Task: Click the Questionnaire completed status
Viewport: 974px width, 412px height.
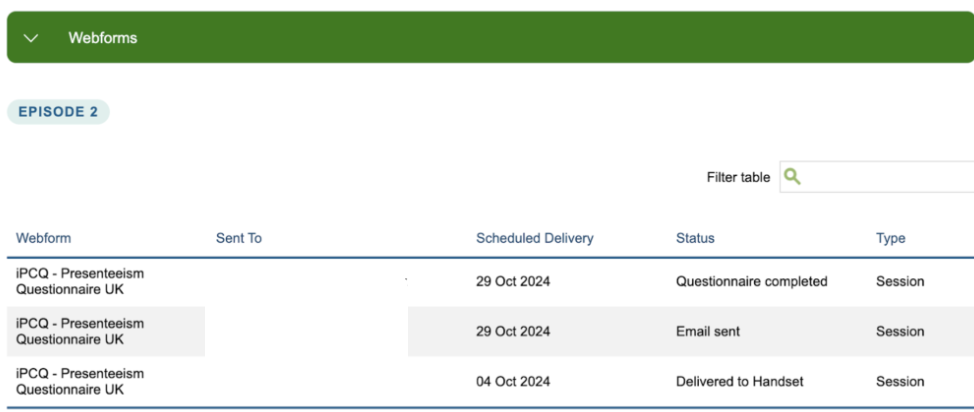Action: [751, 282]
